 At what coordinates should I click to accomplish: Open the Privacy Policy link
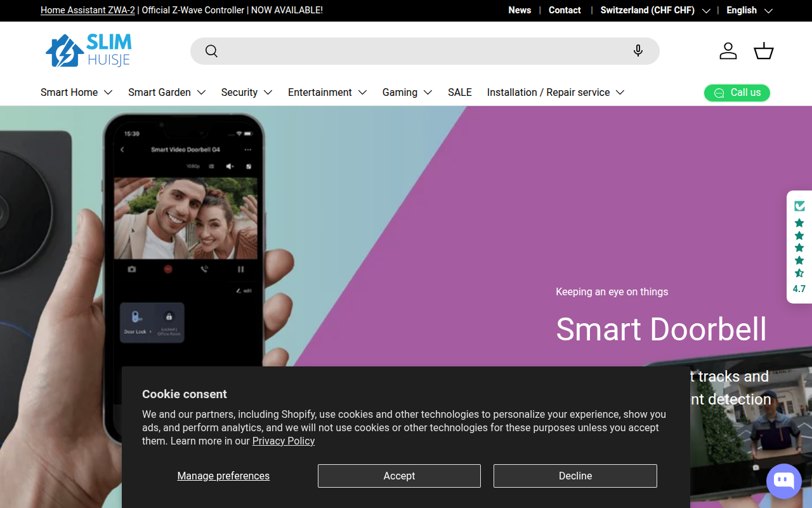pyautogui.click(x=284, y=441)
